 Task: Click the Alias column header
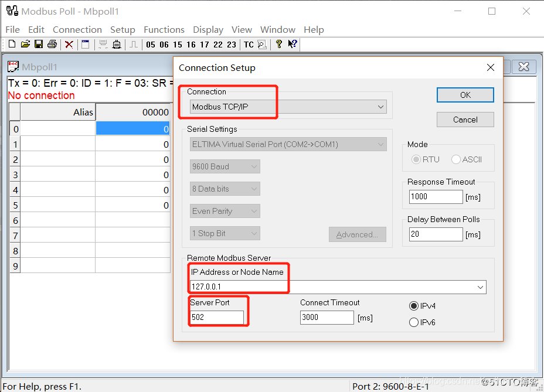coord(57,112)
